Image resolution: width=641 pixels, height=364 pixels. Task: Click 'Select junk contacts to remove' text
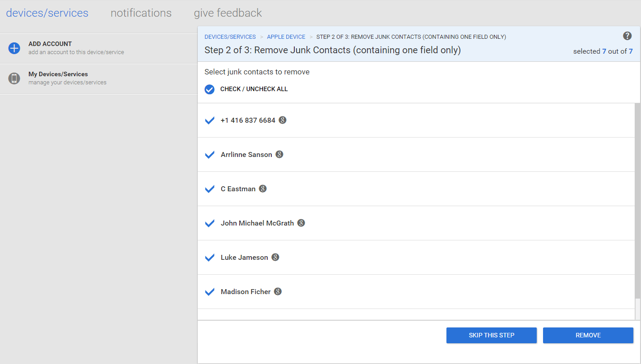click(x=257, y=72)
